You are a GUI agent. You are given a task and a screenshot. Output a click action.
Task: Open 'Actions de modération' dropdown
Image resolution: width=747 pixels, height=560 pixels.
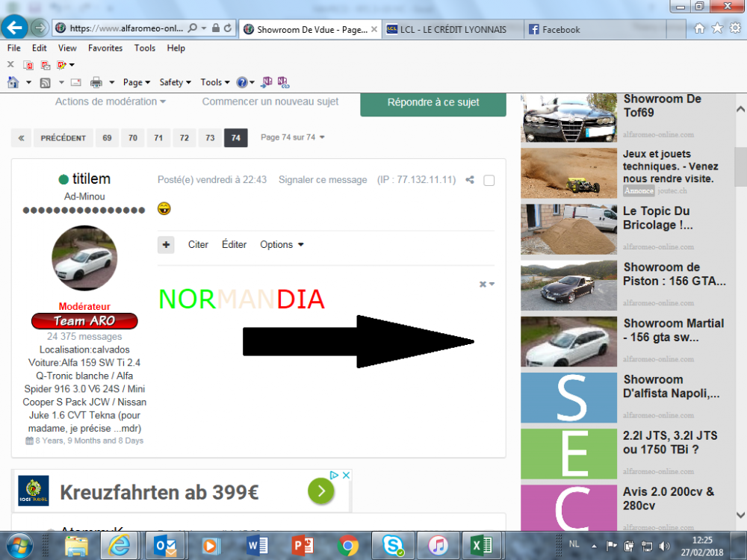110,102
